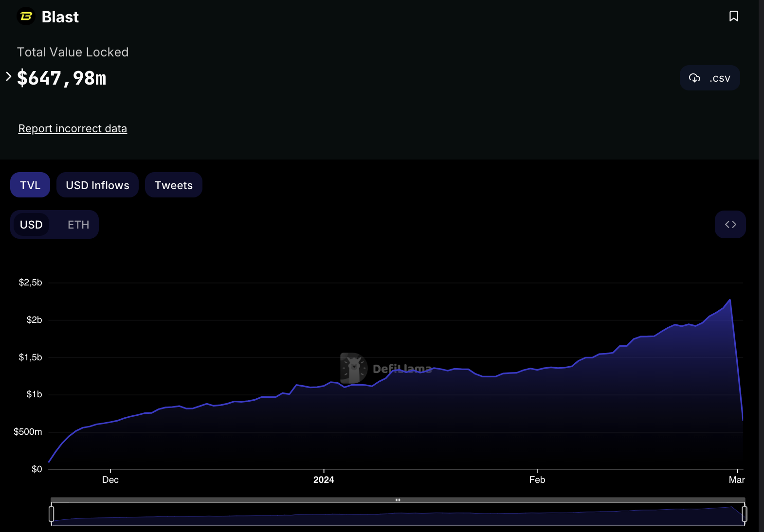This screenshot has width=764, height=532.
Task: Click the Dec x-axis label
Action: pos(110,480)
